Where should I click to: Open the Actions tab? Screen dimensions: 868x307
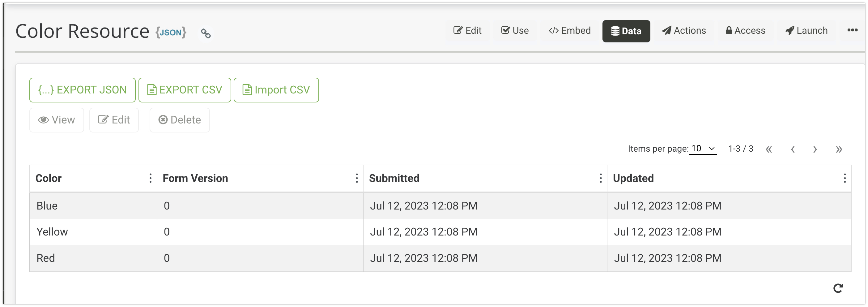tap(684, 31)
